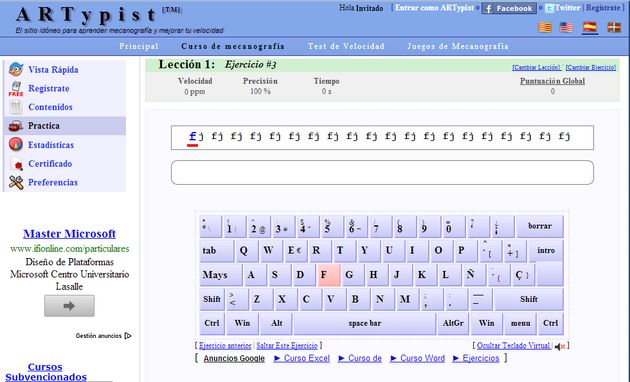The height and width of the screenshot is (382, 630).
Task: Open Juegos de Mecanografía menu item
Action: point(458,46)
